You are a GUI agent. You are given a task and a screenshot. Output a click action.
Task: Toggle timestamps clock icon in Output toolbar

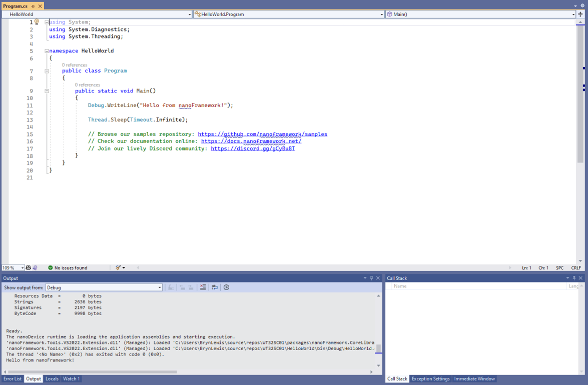coord(226,287)
